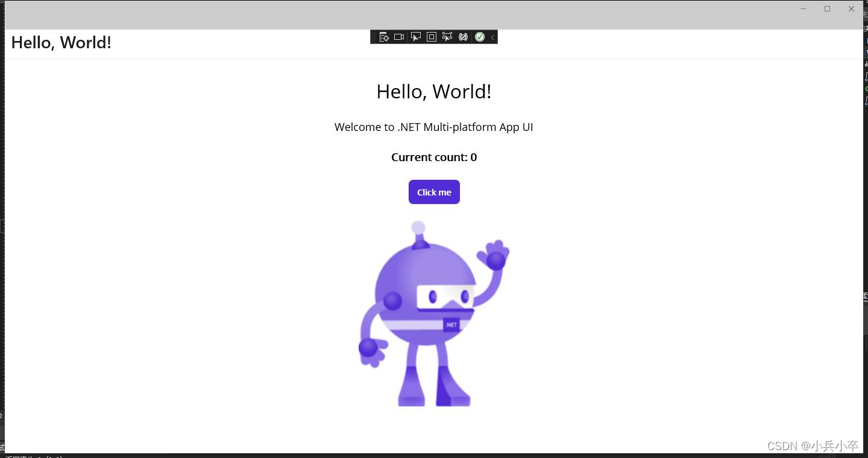Click the green checkmark status icon
Screen dimensions: 868x458
480,37
